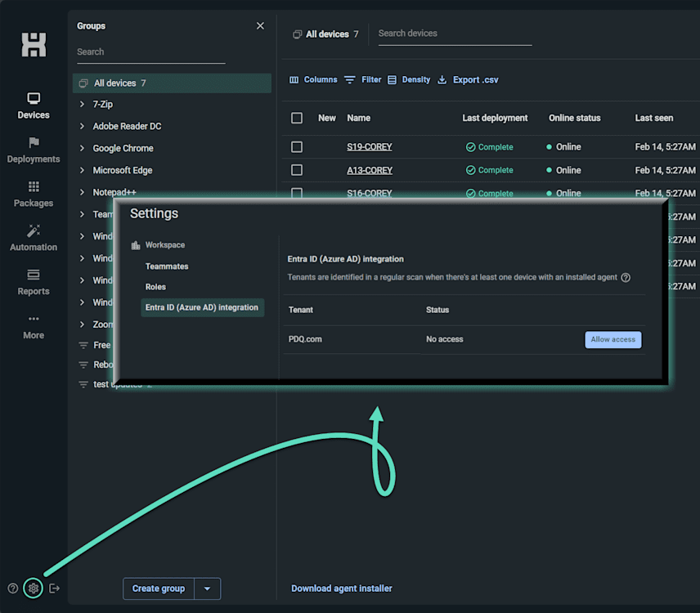Click the PDQ.com tenant name
700x613 pixels.
[305, 339]
